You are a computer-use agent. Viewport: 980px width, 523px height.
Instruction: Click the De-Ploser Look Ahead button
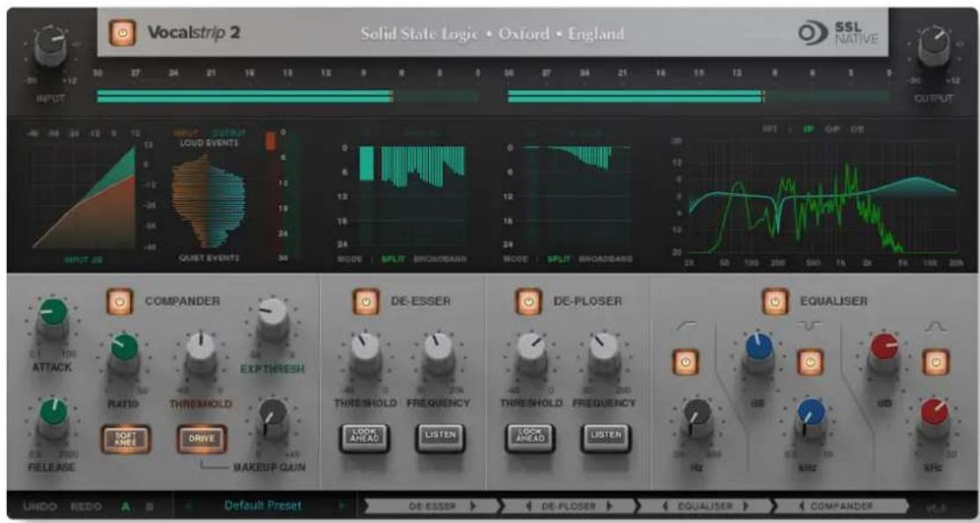tap(529, 438)
